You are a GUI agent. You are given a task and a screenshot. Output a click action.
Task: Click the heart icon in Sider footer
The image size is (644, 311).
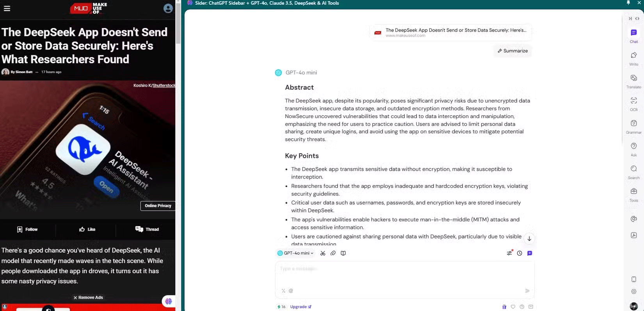513,307
